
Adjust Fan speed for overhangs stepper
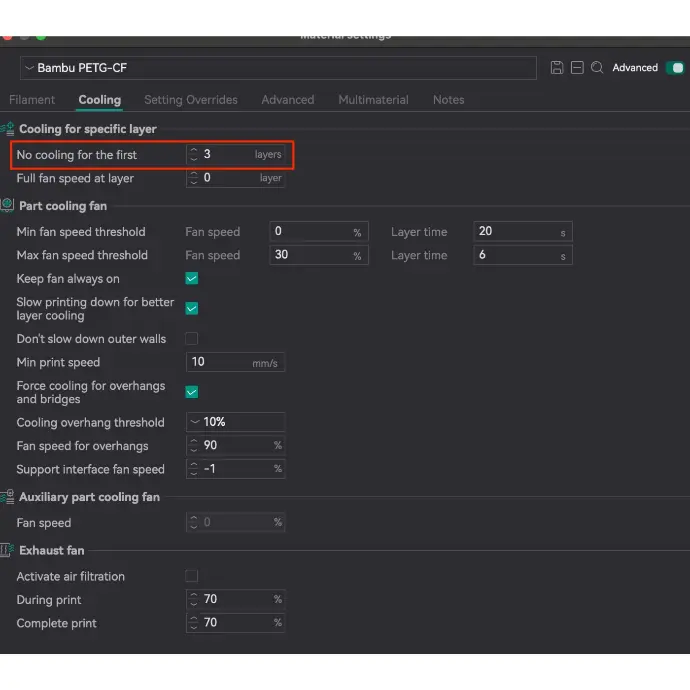[x=194, y=446]
